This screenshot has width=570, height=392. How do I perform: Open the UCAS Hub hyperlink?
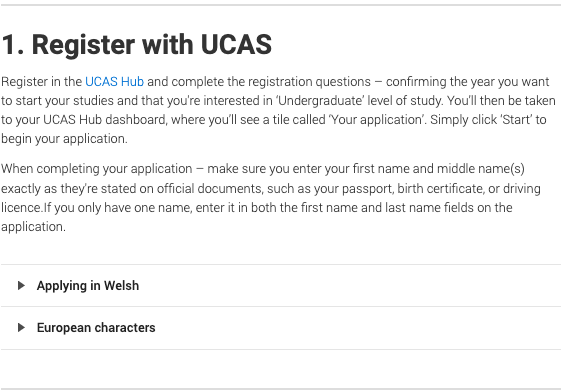(115, 81)
